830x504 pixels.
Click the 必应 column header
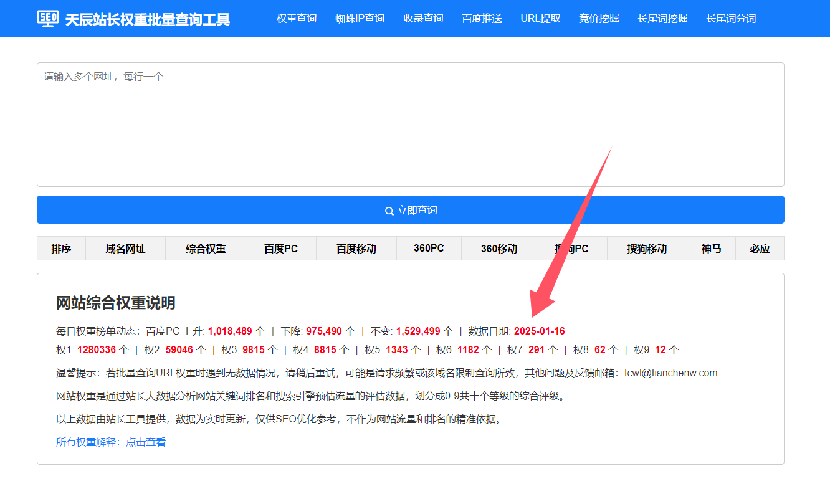click(x=760, y=249)
